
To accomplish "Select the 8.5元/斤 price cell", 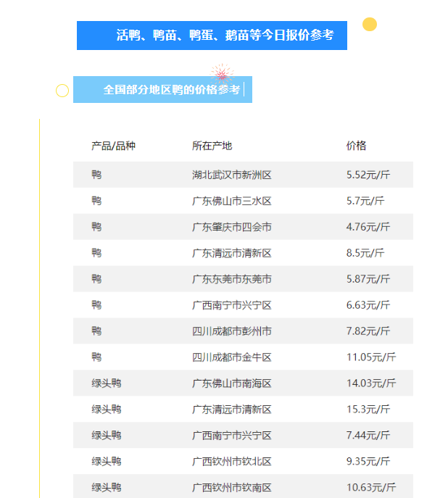I will click(x=365, y=253).
